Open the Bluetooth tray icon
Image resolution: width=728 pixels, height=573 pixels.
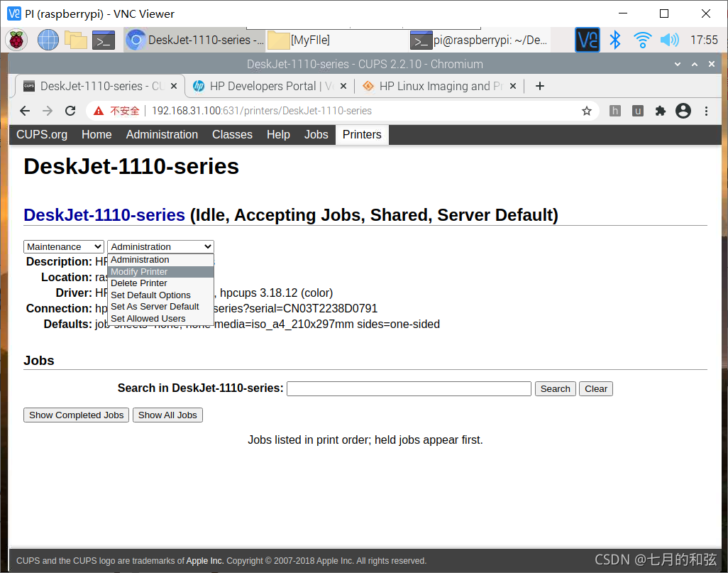(x=615, y=40)
